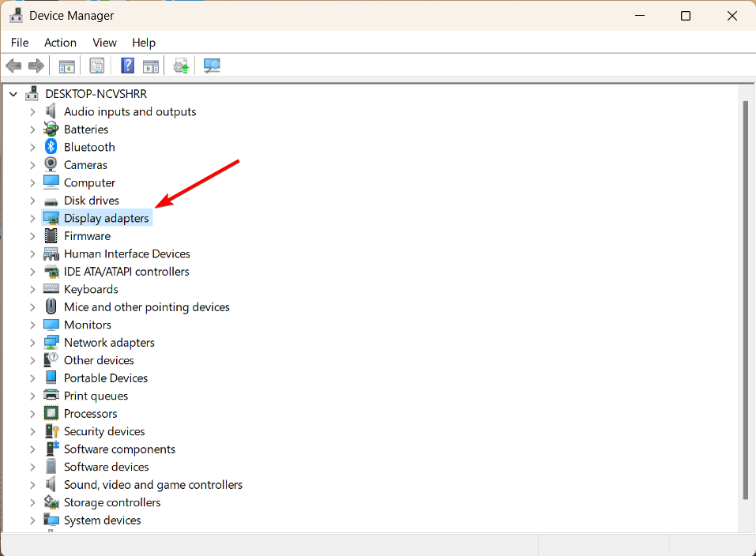The height and width of the screenshot is (556, 756).
Task: Click the blue Help toolbar icon
Action: (127, 66)
